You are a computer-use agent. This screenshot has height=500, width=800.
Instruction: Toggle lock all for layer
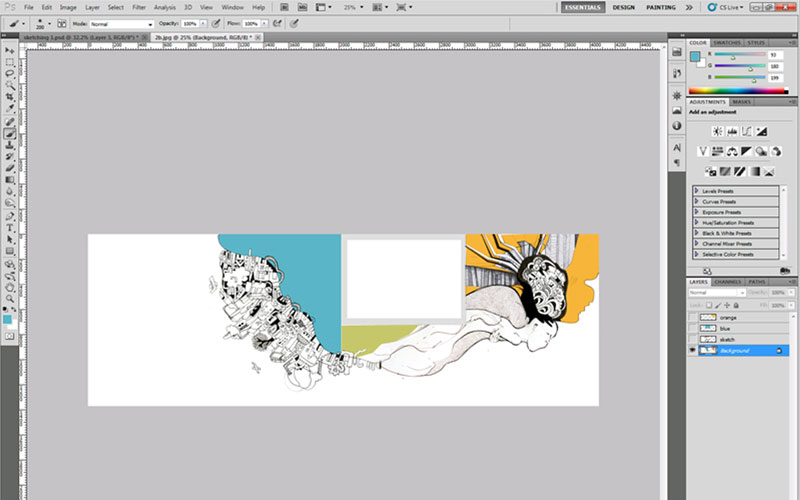click(x=736, y=305)
